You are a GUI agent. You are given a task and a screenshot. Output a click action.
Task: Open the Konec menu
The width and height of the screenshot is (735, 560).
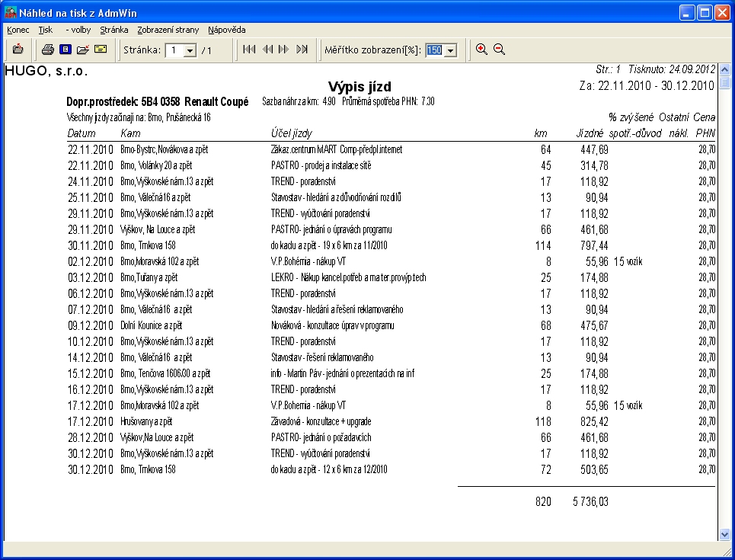(x=18, y=30)
